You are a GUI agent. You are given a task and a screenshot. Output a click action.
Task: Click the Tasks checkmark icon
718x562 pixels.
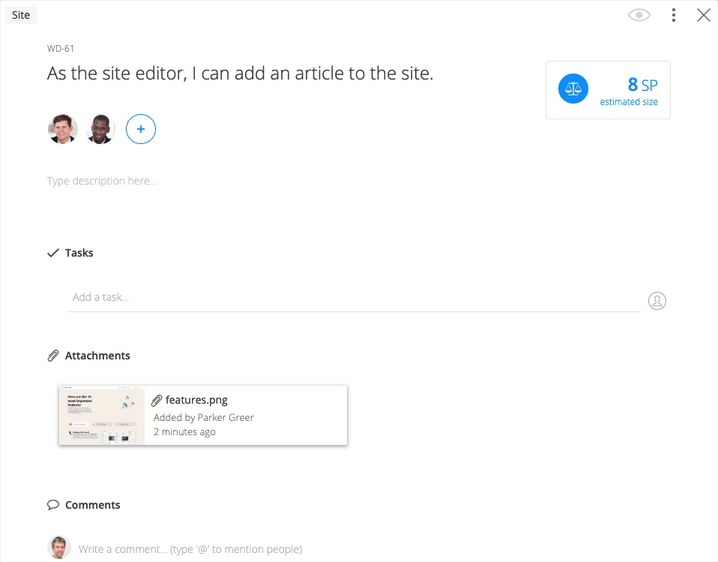53,253
